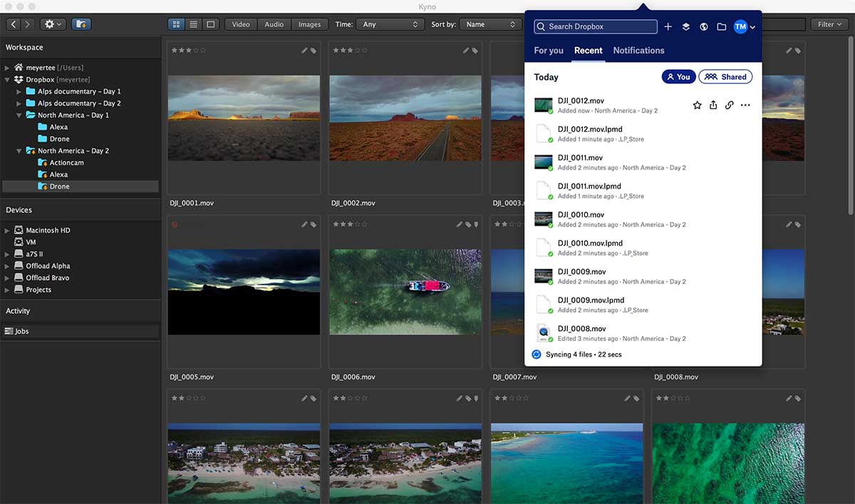This screenshot has width=855, height=504.
Task: Click the Search Dropbox field
Action: pyautogui.click(x=596, y=27)
